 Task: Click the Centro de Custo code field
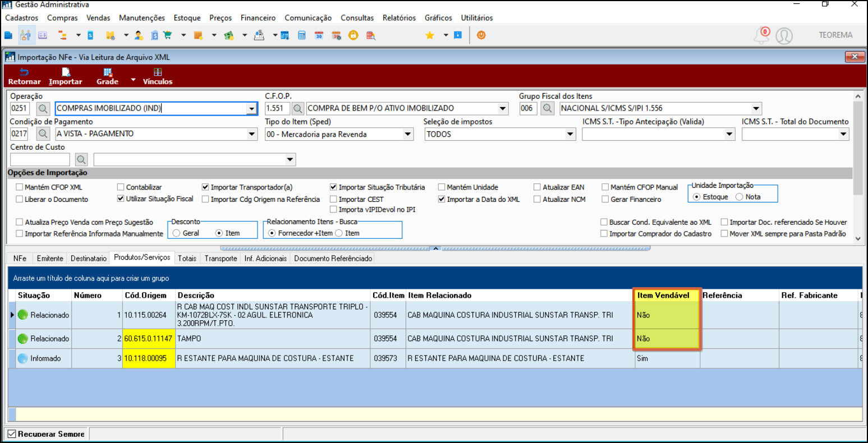tap(40, 160)
